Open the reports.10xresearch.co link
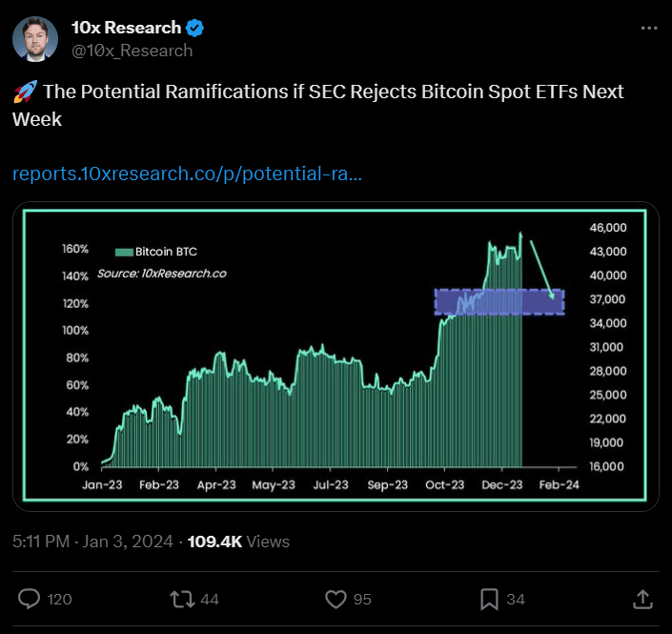This screenshot has height=634, width=672. point(186,175)
